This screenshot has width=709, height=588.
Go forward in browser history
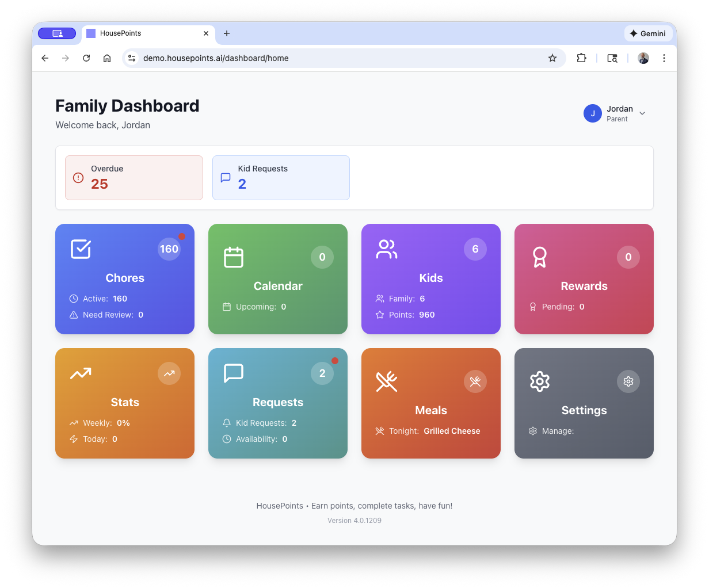pos(66,58)
